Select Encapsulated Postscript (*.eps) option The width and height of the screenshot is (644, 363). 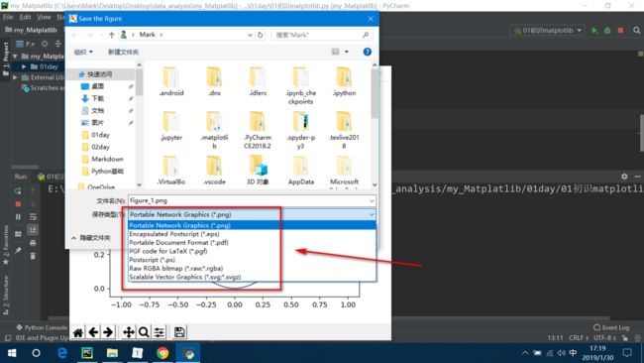(253, 234)
